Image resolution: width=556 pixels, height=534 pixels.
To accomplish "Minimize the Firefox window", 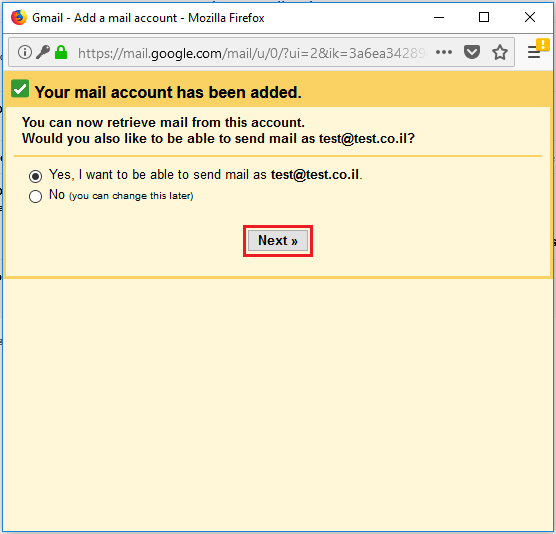I will (439, 17).
